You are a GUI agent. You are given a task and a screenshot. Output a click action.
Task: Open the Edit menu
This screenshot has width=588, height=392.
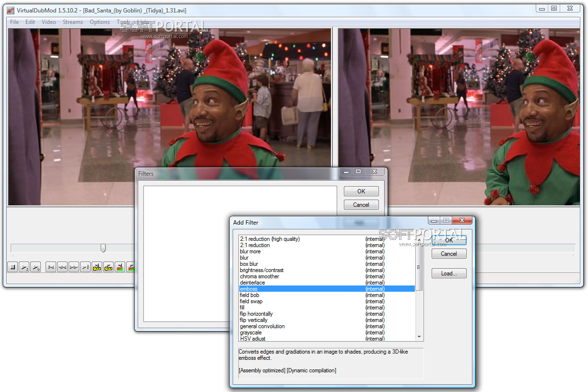point(30,22)
